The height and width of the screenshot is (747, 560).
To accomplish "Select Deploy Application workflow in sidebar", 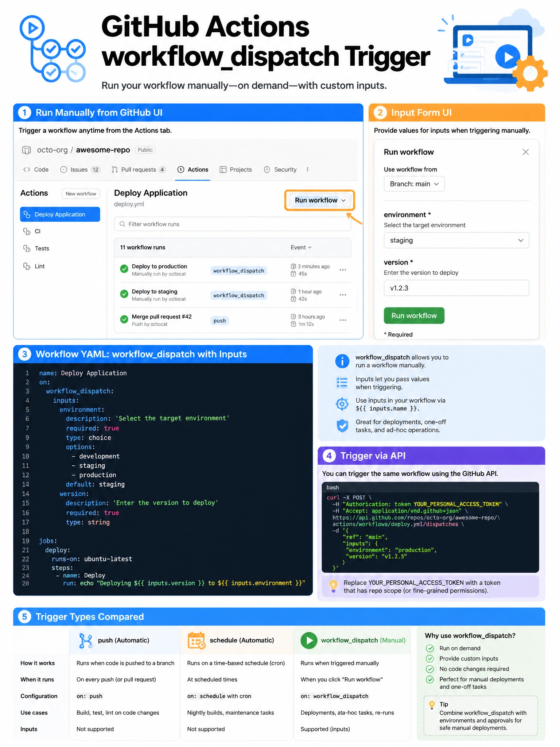I will pyautogui.click(x=60, y=214).
